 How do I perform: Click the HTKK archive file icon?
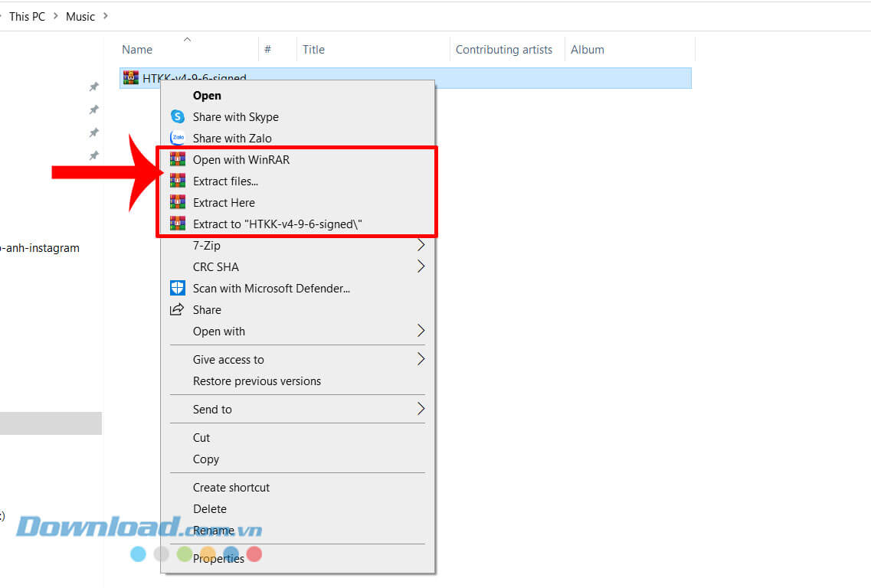click(x=131, y=78)
